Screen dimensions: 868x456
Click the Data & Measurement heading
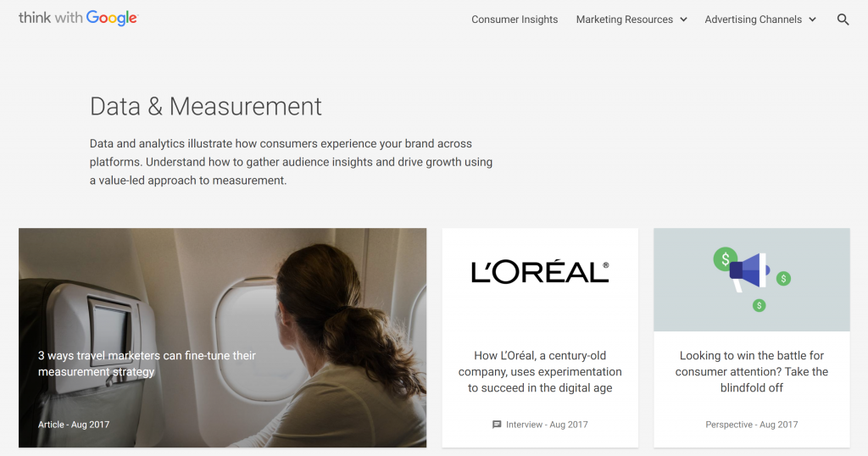coord(205,106)
